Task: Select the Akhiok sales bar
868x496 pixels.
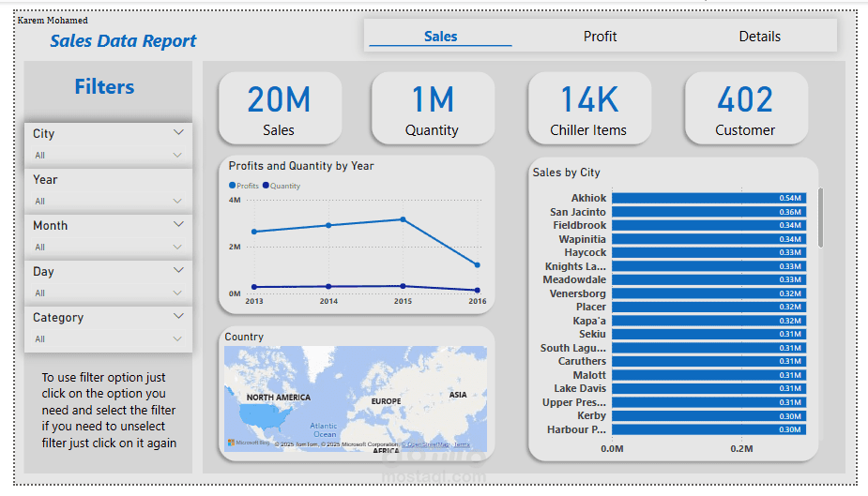Action: click(x=709, y=198)
